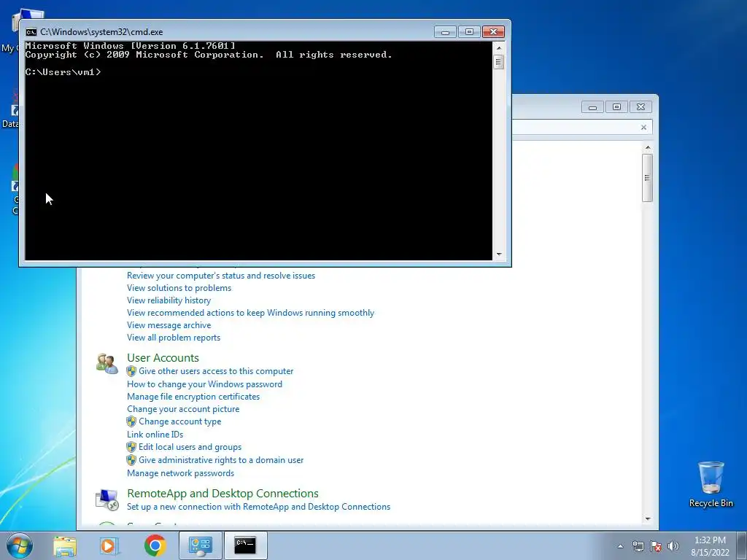Launch Windows Media Player from taskbar

[x=109, y=545]
